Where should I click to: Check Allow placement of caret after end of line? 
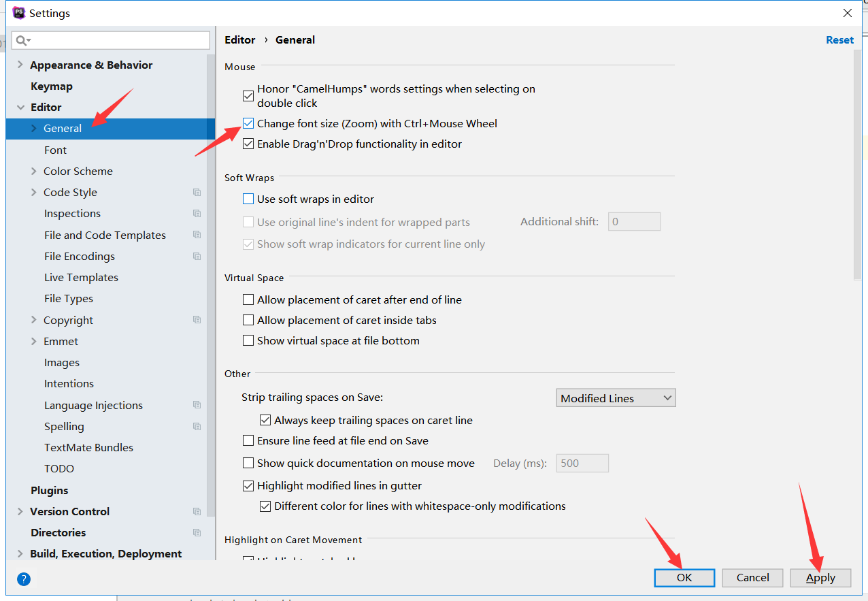coord(248,299)
